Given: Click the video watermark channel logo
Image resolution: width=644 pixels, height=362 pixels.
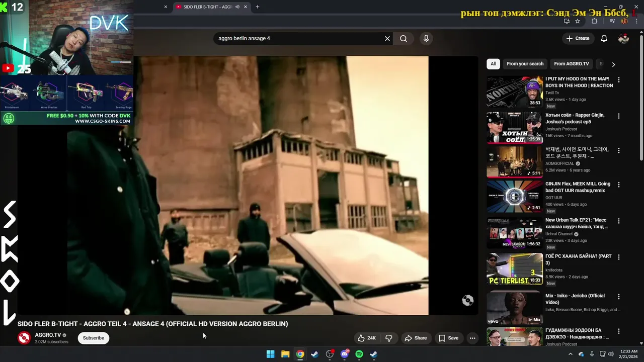Looking at the screenshot, I should 468,301.
